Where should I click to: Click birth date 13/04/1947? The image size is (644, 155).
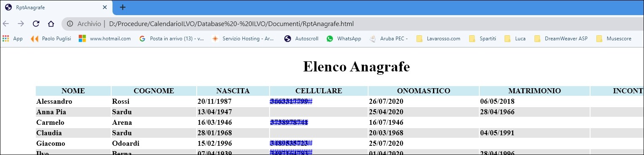(x=214, y=112)
